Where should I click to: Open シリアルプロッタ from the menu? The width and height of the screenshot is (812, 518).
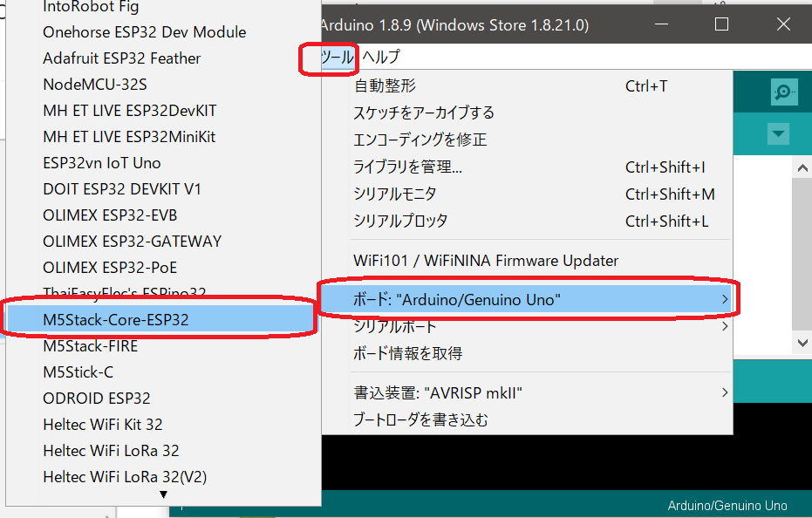pos(527,222)
